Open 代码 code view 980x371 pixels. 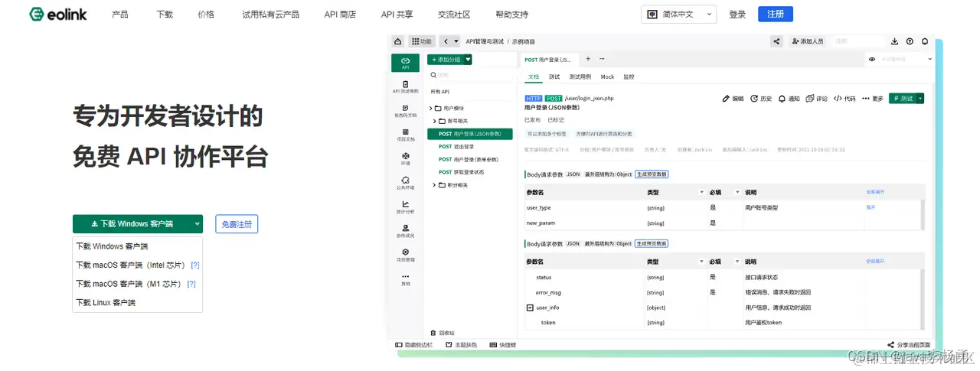click(x=844, y=99)
